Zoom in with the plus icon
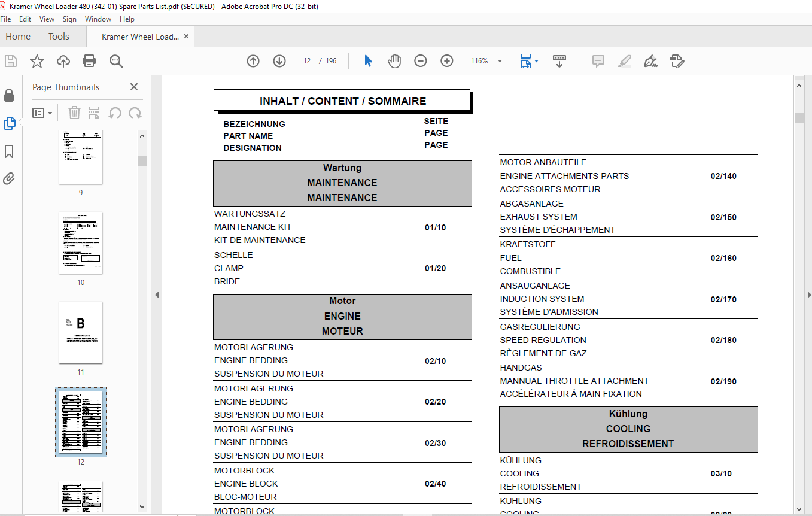The width and height of the screenshot is (812, 516). 447,61
